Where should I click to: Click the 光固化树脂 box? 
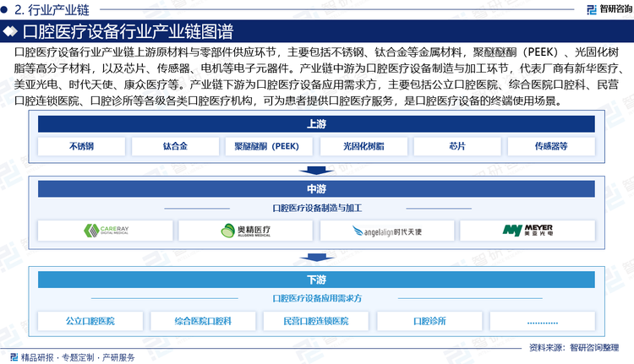[x=363, y=146]
